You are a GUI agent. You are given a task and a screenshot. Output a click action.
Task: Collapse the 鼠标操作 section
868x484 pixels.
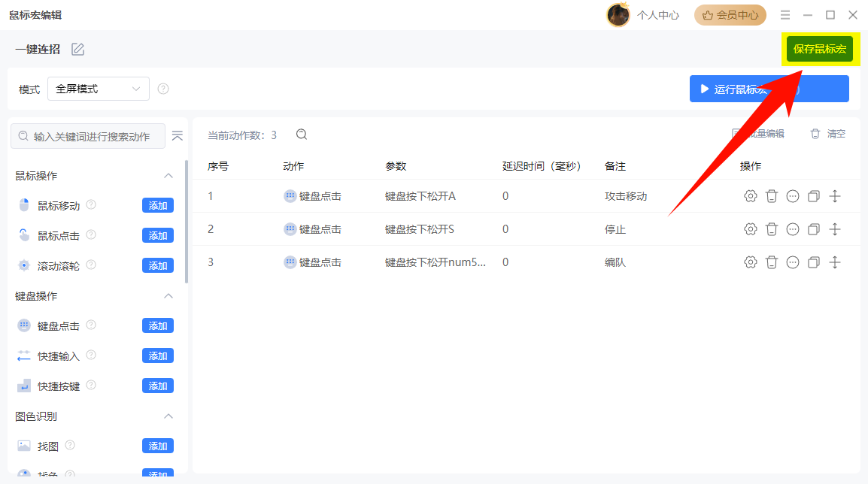(x=168, y=175)
